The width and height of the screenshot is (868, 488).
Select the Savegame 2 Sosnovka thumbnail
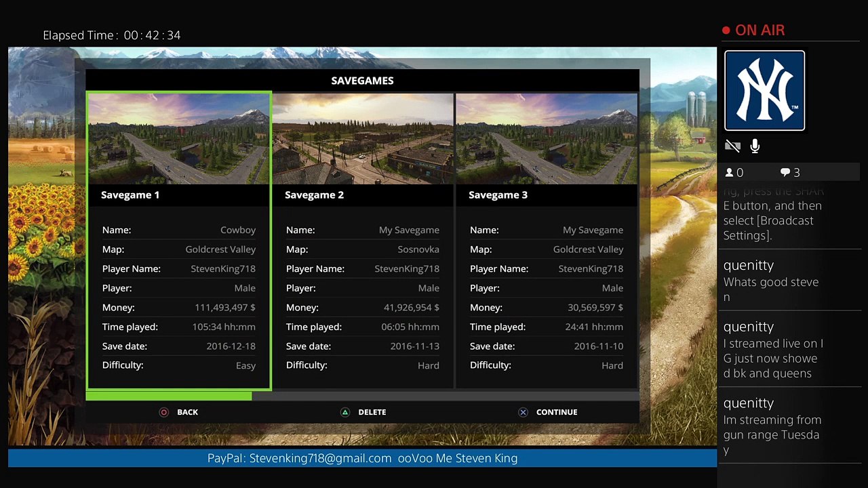363,139
